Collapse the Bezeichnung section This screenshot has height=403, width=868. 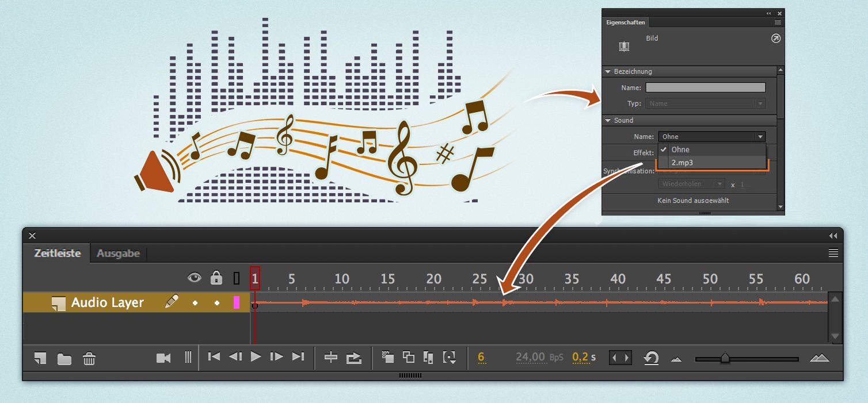pyautogui.click(x=608, y=72)
